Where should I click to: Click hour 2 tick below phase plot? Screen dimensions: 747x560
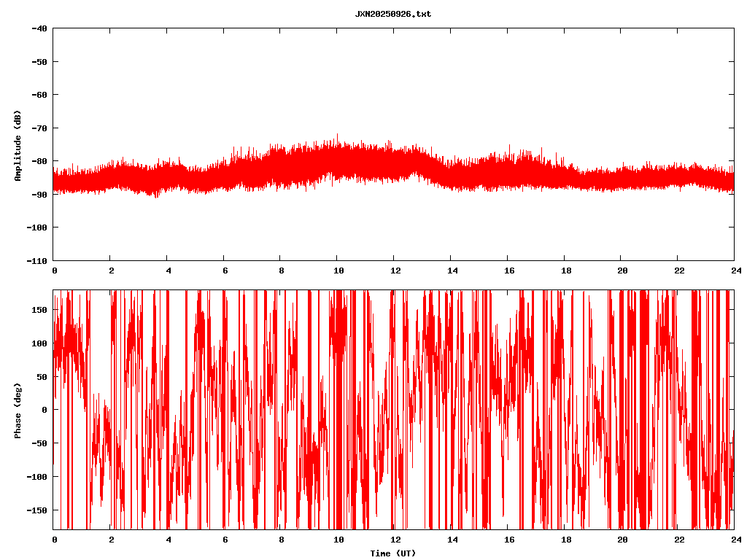111,540
